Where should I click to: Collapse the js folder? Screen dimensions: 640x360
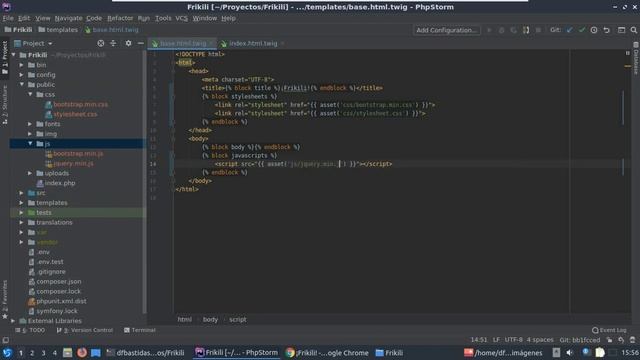coord(30,143)
